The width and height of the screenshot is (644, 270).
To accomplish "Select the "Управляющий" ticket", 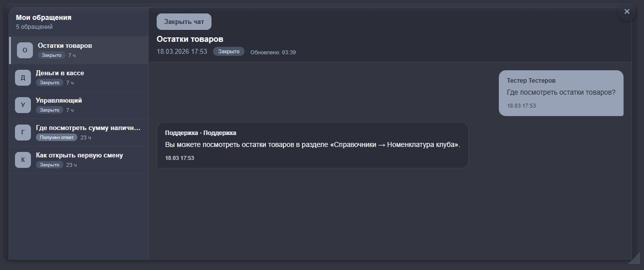I will [x=59, y=101].
